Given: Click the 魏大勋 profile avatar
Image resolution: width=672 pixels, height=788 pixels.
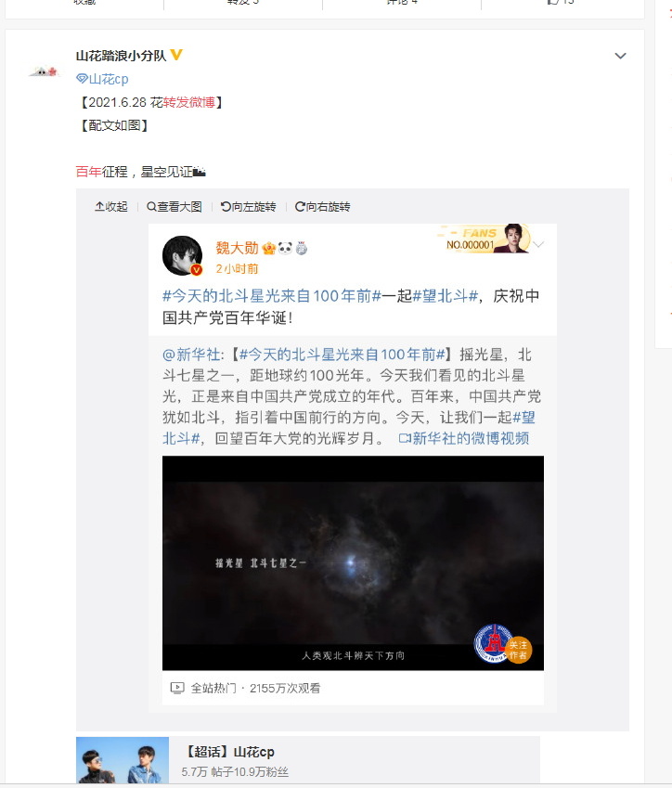Looking at the screenshot, I should [183, 256].
